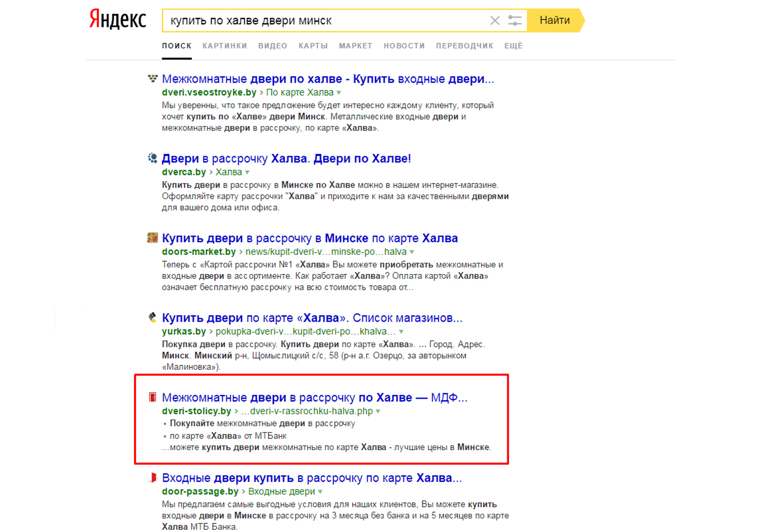The width and height of the screenshot is (763, 532).
Task: Expand the dropdown arrow for the doors-market.by result
Action: pos(412,252)
